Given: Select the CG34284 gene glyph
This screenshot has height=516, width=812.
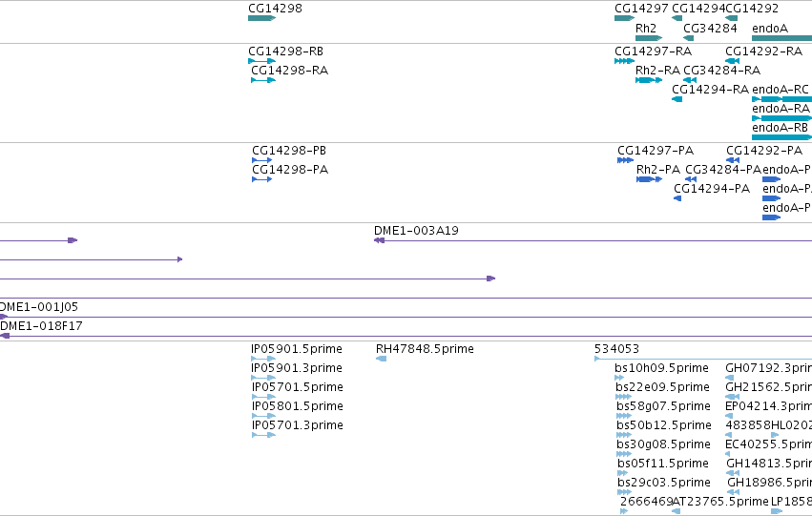Looking at the screenshot, I should coord(688,38).
